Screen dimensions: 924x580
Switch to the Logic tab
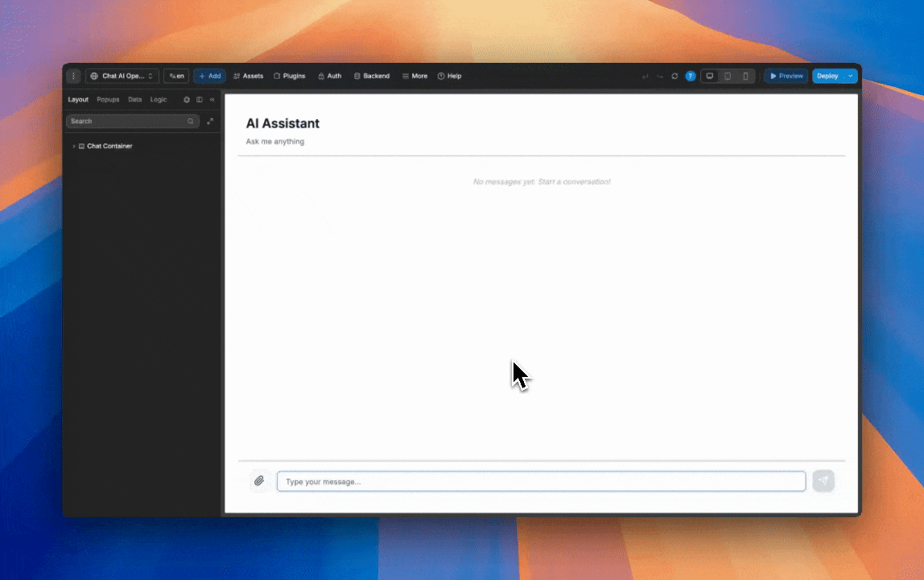(x=159, y=100)
